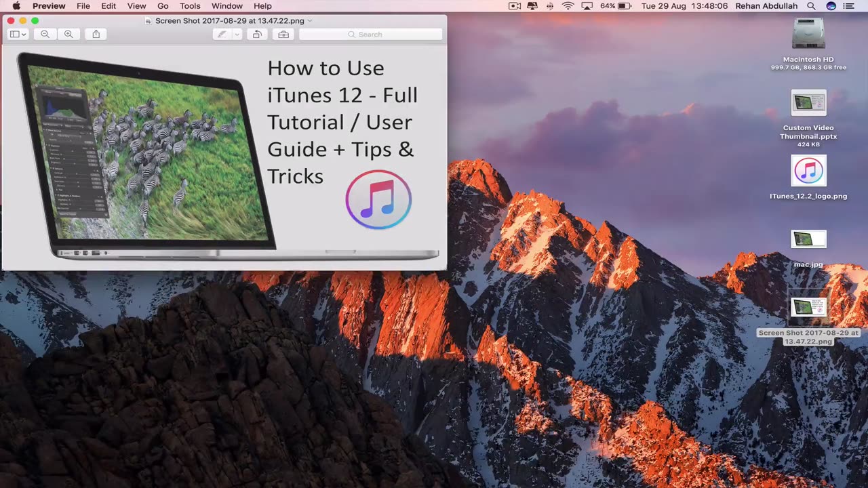This screenshot has width=868, height=488.
Task: Open the Wi-Fi status menu
Action: pyautogui.click(x=568, y=6)
